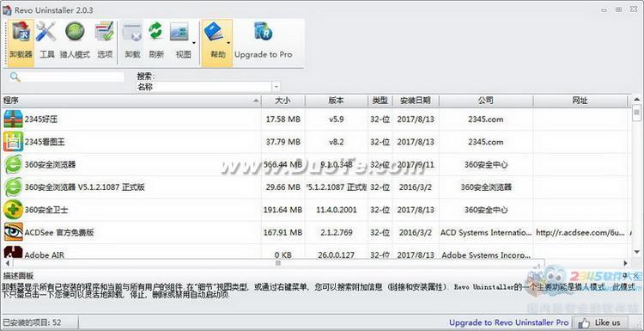Click the 37.79 MB size cell
This screenshot has height=331, width=644.
click(x=283, y=142)
